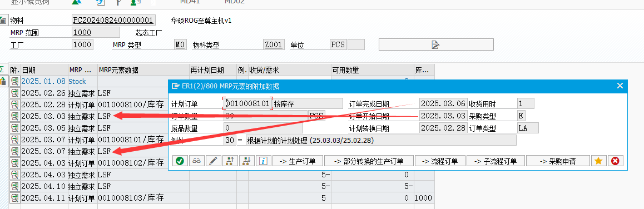Click the display glasses icon in dialog
This screenshot has width=644, height=209.
[196, 161]
